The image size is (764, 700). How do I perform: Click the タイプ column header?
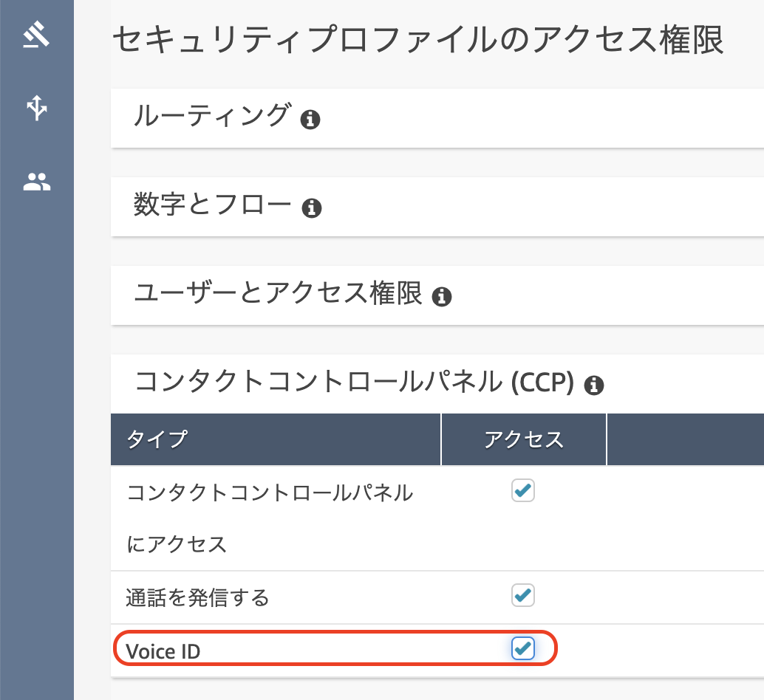tap(155, 439)
